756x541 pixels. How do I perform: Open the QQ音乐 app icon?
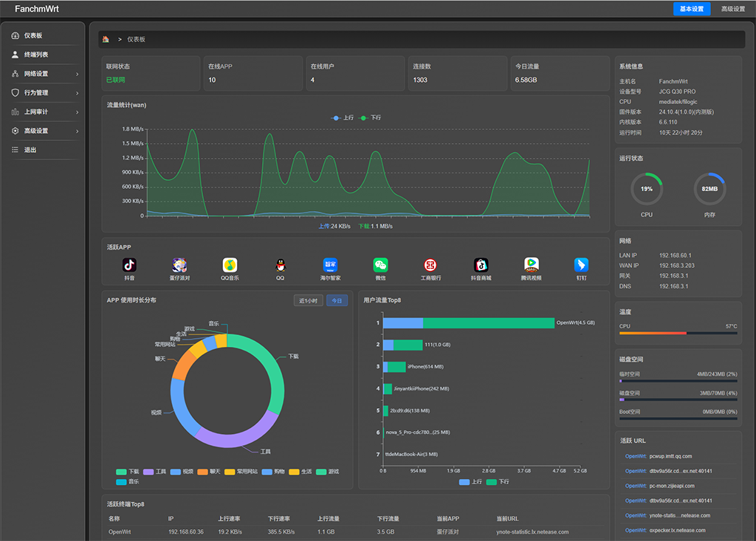pos(230,265)
